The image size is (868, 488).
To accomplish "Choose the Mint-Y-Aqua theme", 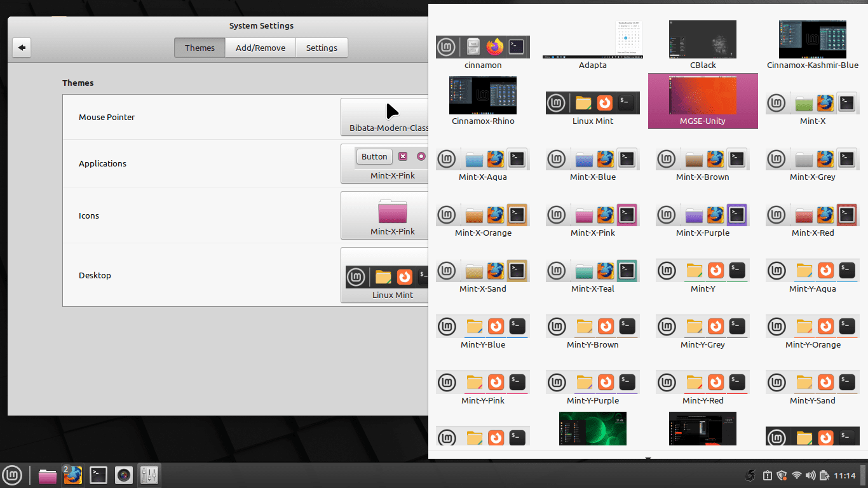I will [813, 276].
